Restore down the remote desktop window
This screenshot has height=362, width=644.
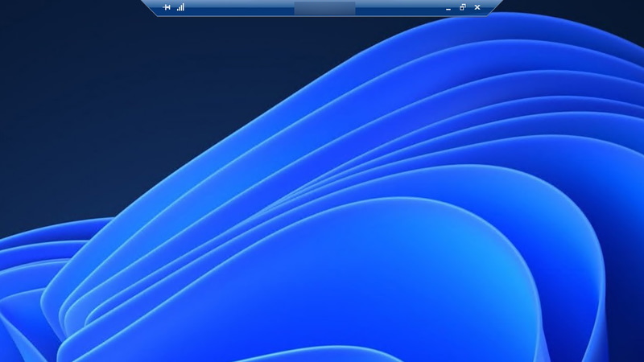pyautogui.click(x=462, y=7)
